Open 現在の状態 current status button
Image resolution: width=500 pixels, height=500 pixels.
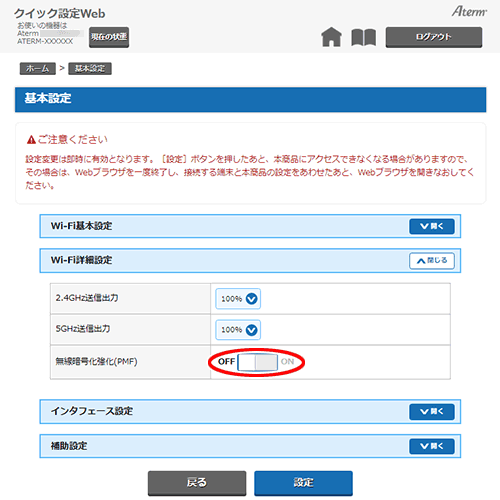tap(109, 37)
